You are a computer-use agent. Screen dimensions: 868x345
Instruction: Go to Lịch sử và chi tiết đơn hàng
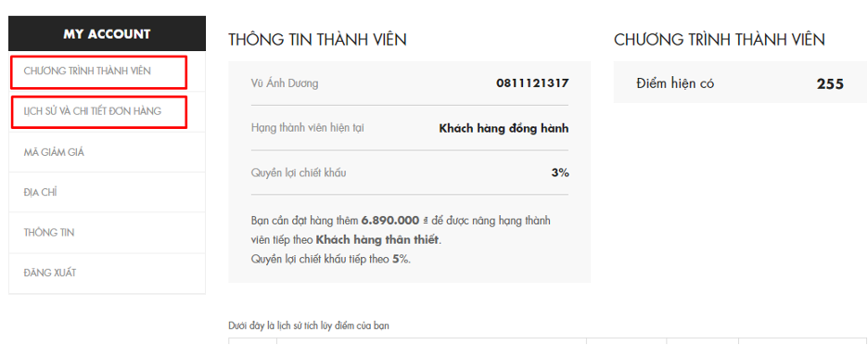tap(107, 111)
